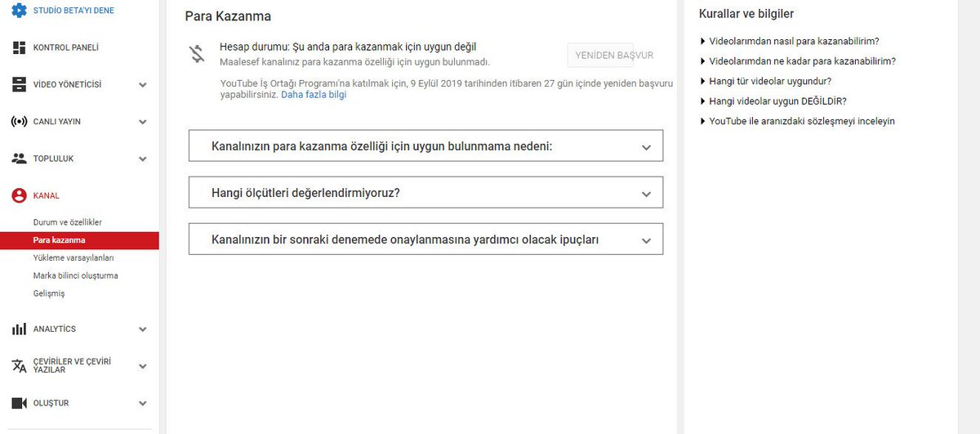Image resolution: width=980 pixels, height=434 pixels.
Task: Click the 'Hesap durumu' status line
Action: 348,47
